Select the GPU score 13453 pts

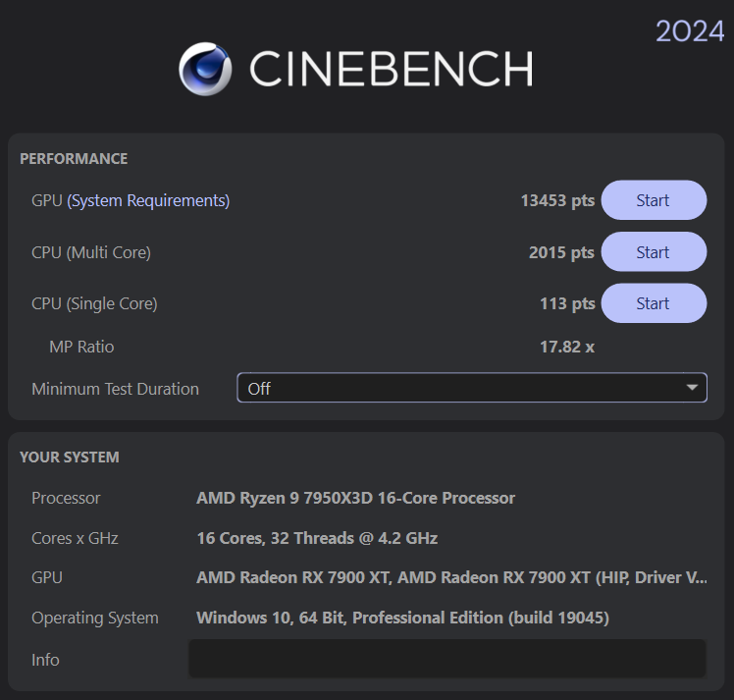point(557,200)
